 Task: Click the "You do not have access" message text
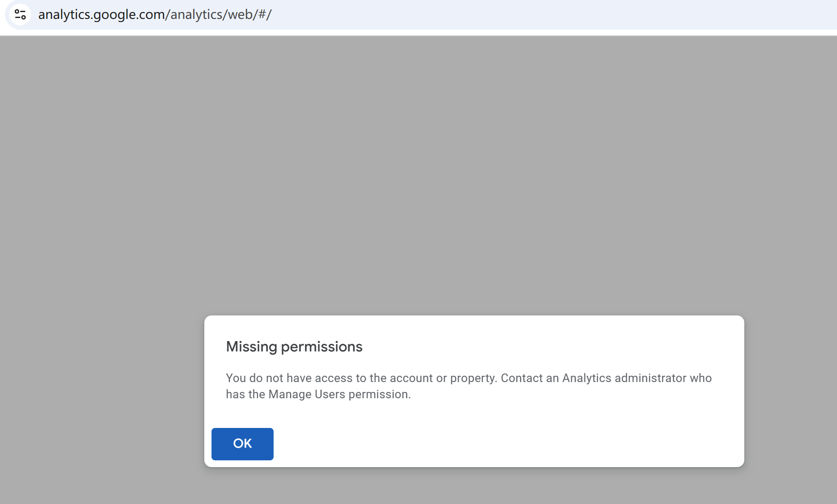coord(469,386)
